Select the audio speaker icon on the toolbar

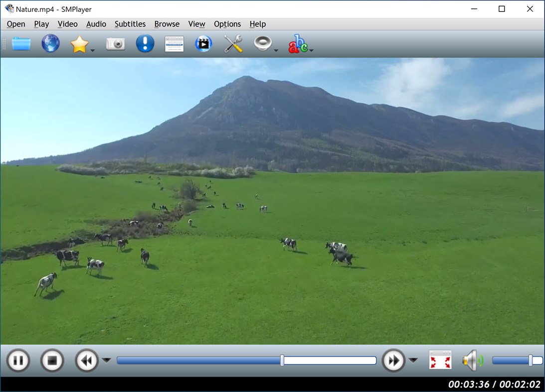263,43
